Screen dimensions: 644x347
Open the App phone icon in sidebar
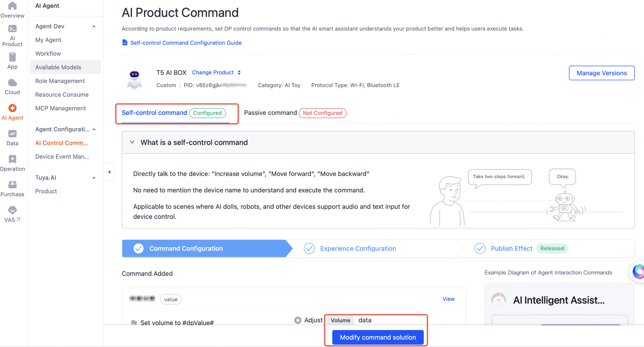[x=12, y=57]
